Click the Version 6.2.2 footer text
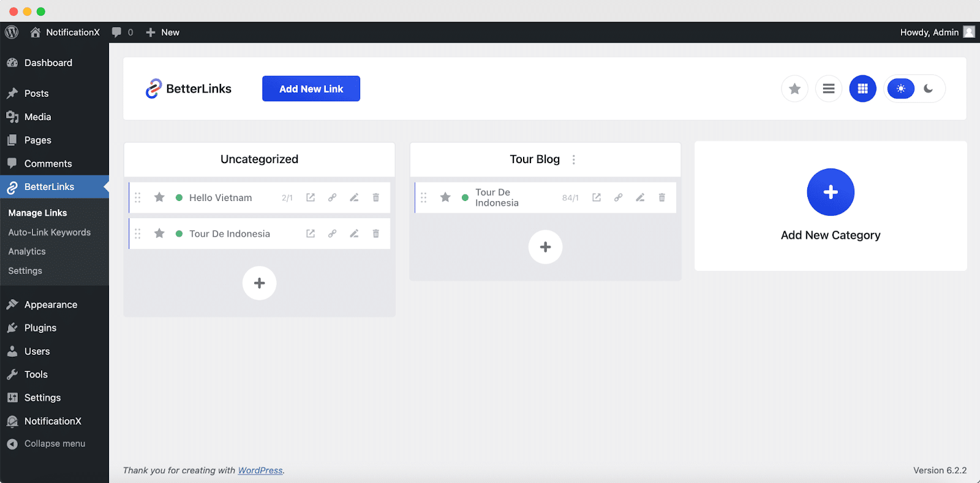 (940, 471)
